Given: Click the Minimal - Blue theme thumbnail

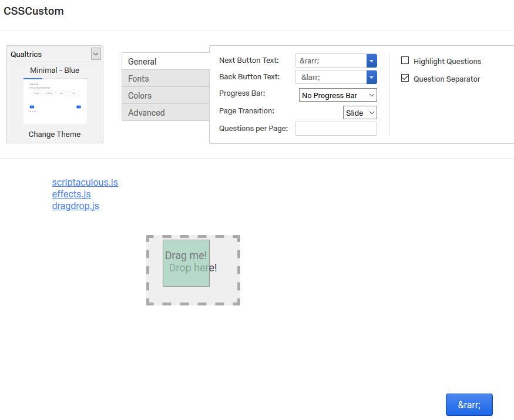Looking at the screenshot, I should (x=55, y=101).
